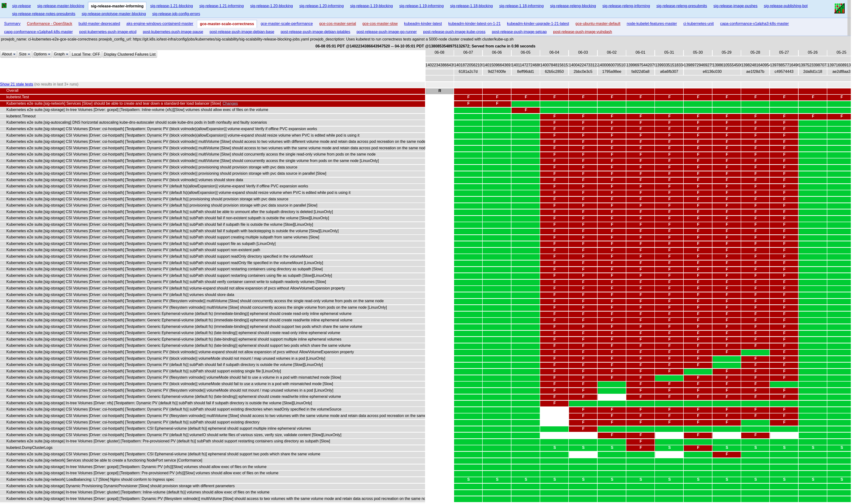Click the TestGrid logo icon beside sig-release
The image size is (853, 504).
(4, 6)
